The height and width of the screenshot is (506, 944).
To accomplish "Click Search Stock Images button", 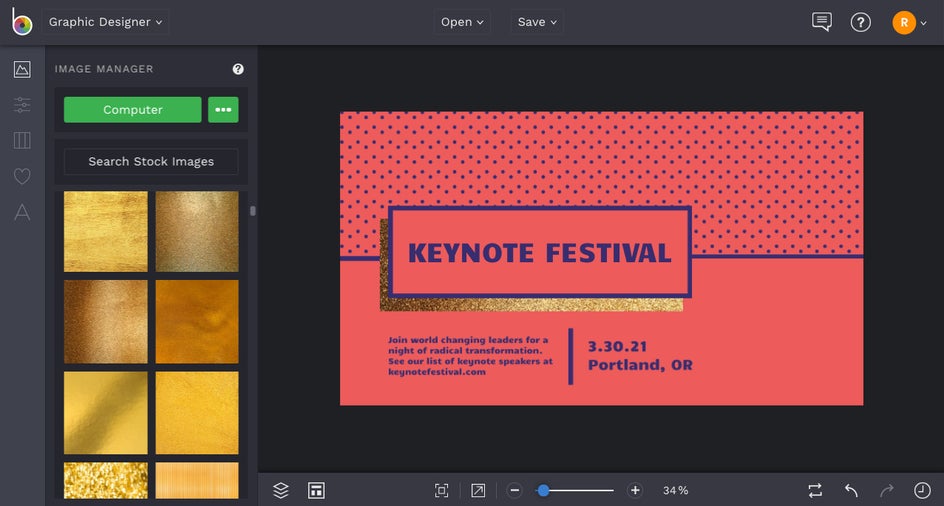I will click(x=151, y=161).
